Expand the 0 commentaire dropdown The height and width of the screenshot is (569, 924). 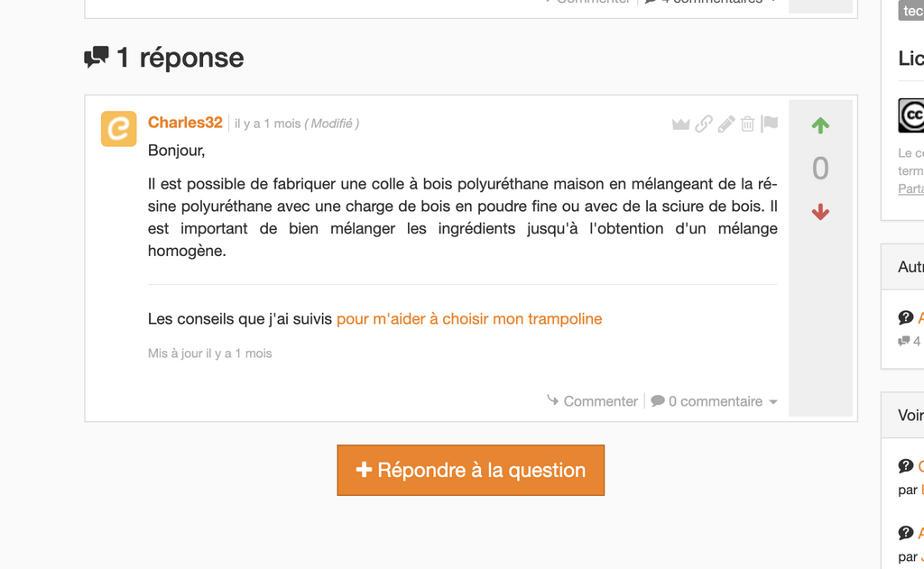point(715,401)
